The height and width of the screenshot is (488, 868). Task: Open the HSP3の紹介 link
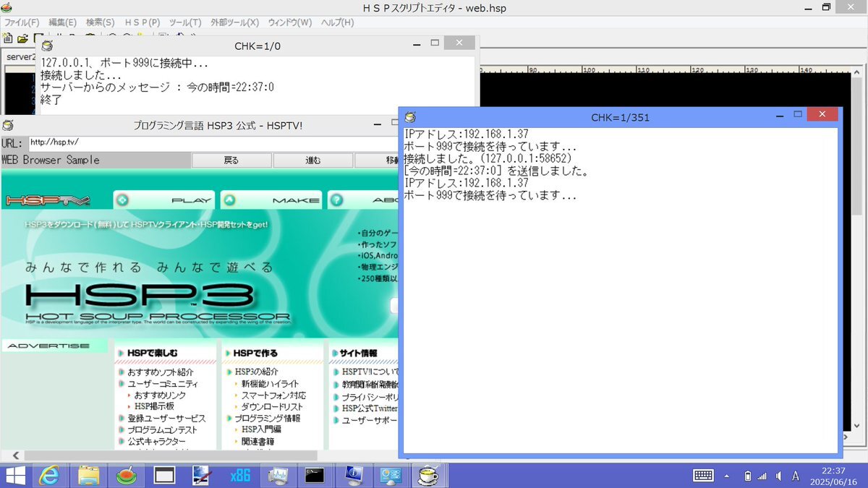tap(256, 372)
